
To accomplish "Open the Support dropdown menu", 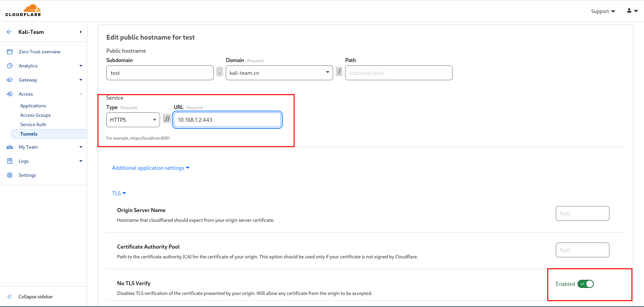I will coord(603,11).
